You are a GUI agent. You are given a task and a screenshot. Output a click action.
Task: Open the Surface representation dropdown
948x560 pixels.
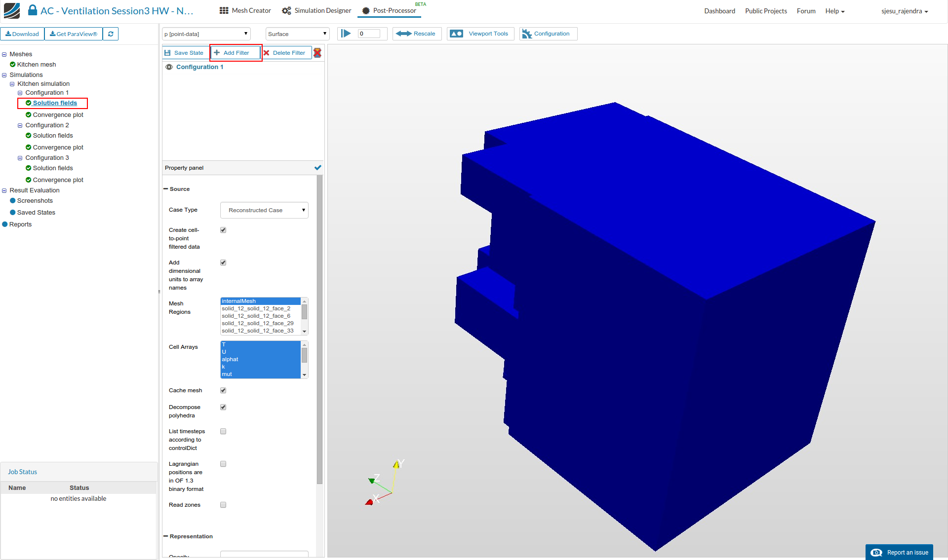click(297, 34)
